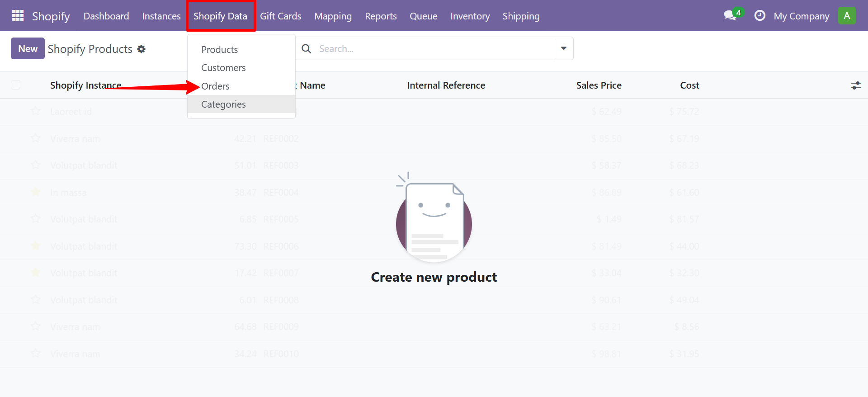This screenshot has height=397, width=868.
Task: Click the REF0010 reference cell
Action: pyautogui.click(x=281, y=354)
